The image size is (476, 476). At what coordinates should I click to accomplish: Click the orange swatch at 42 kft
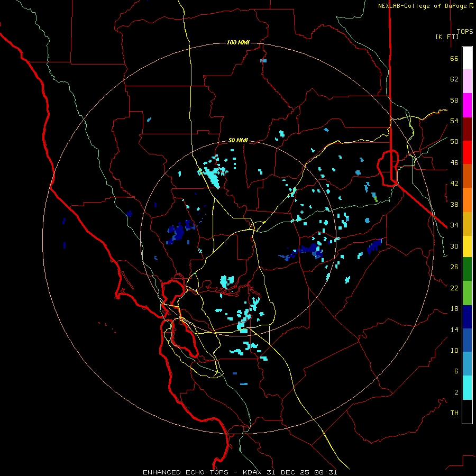tap(467, 200)
